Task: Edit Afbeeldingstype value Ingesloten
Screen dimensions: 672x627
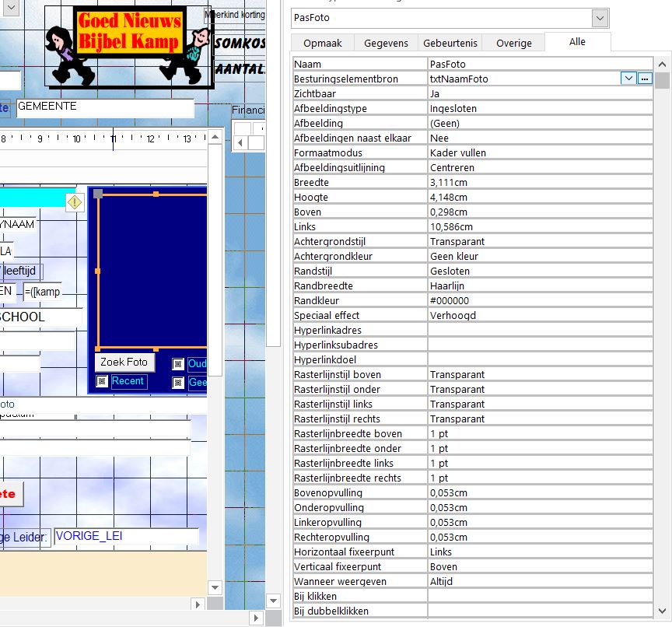Action: pos(540,108)
